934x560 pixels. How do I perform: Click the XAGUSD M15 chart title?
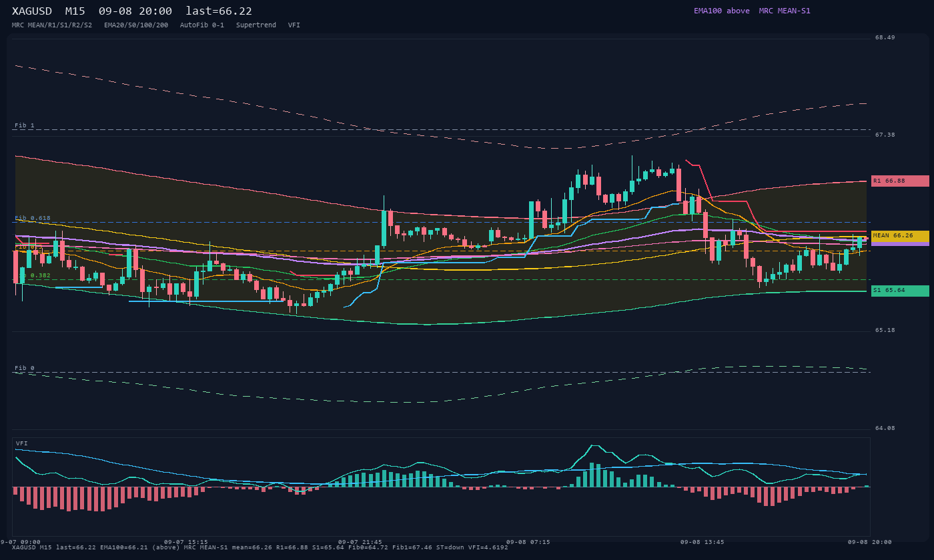coord(49,11)
